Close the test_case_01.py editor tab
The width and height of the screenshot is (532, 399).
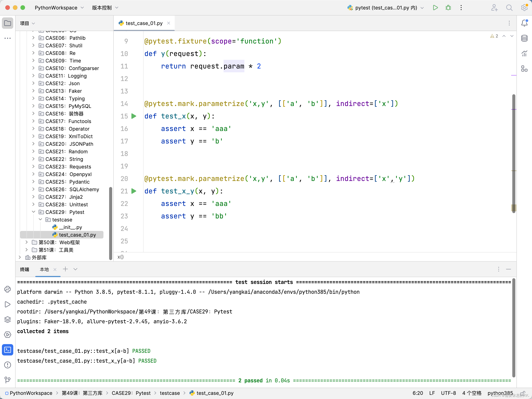[169, 23]
